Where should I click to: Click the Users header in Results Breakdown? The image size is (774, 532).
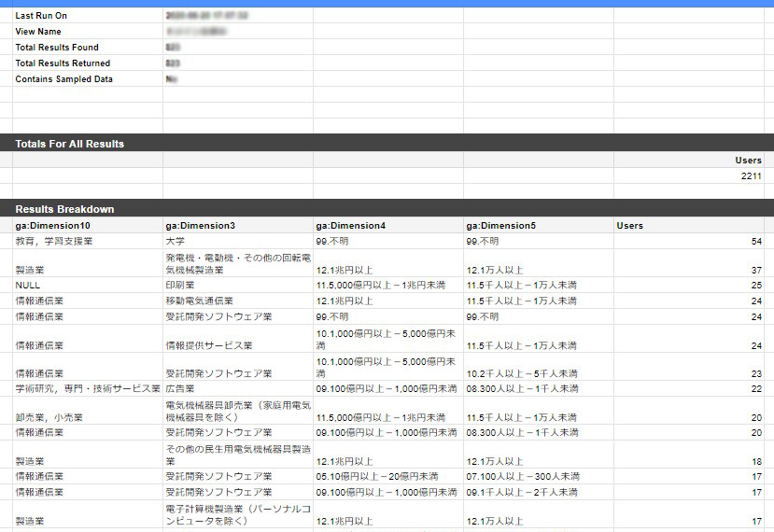(689, 226)
